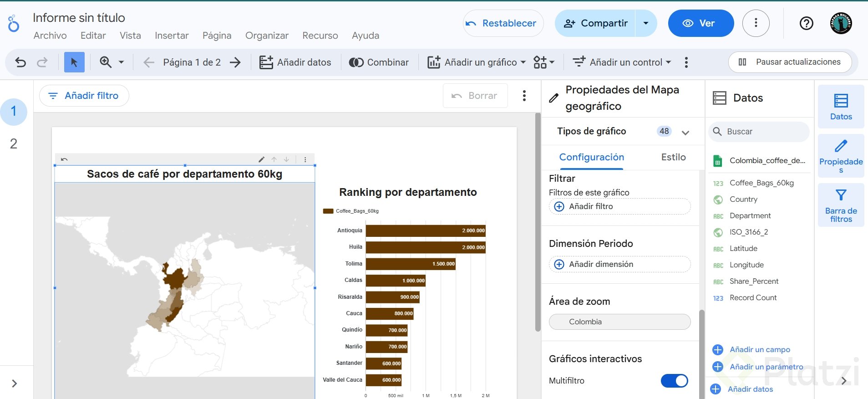Click the Compartir button

[x=595, y=23]
